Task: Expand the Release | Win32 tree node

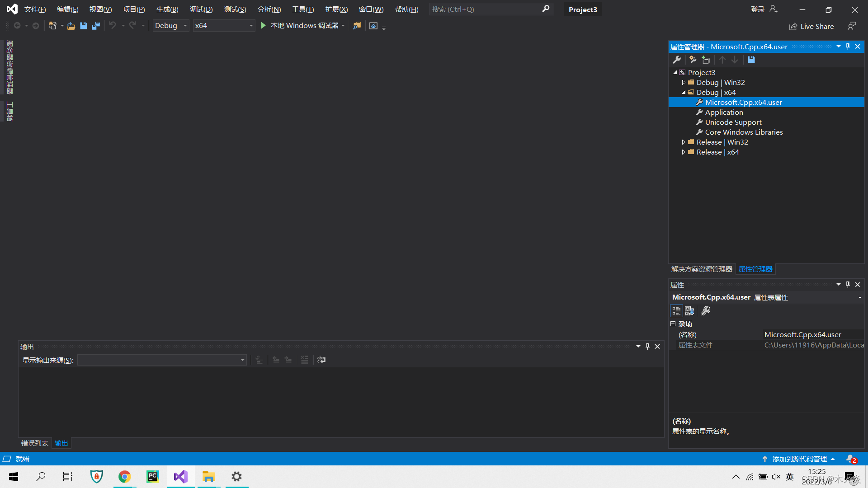Action: pos(684,142)
